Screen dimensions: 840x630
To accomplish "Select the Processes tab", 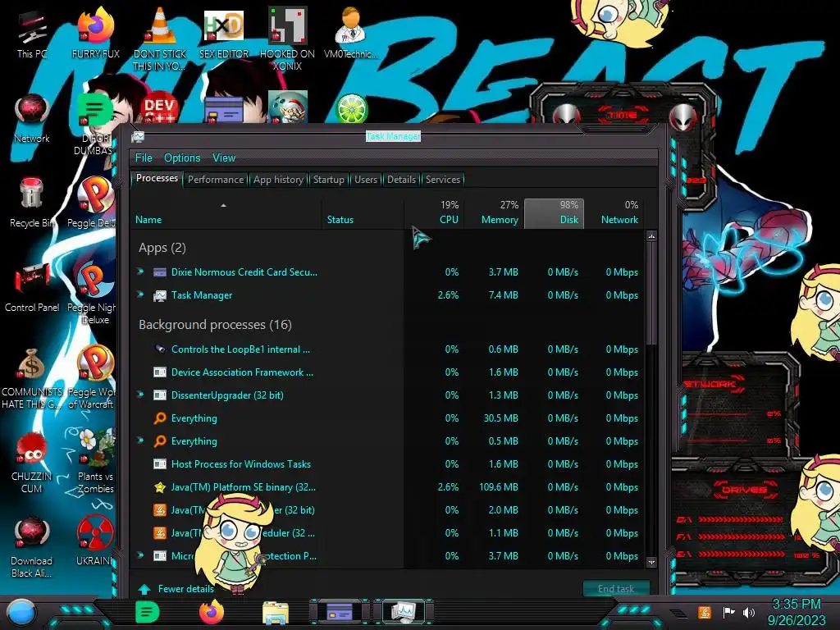I will (x=157, y=178).
